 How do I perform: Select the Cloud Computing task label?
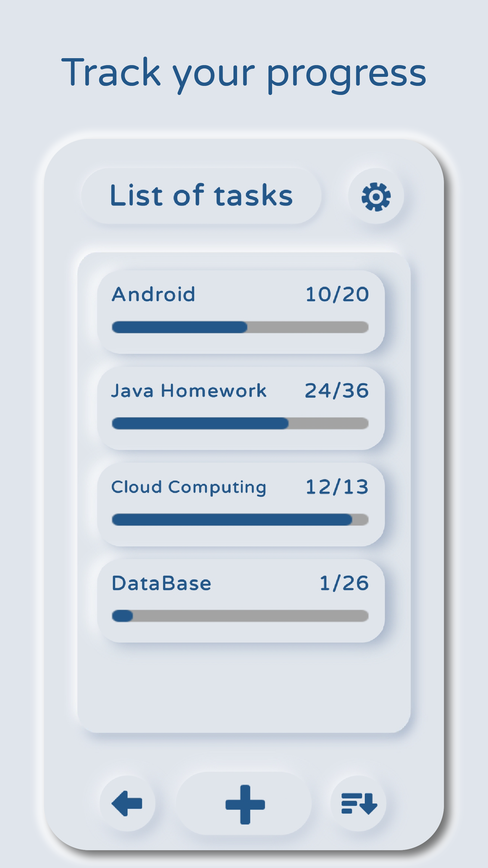(189, 487)
